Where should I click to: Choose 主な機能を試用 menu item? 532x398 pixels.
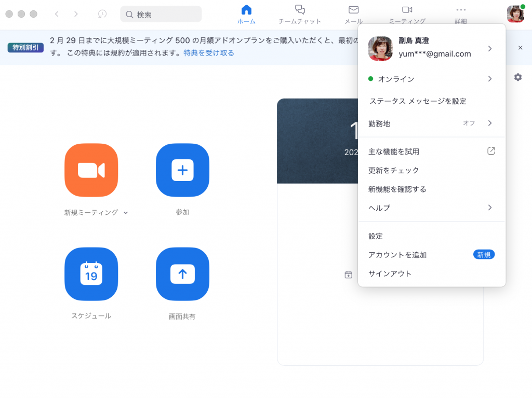pos(394,152)
